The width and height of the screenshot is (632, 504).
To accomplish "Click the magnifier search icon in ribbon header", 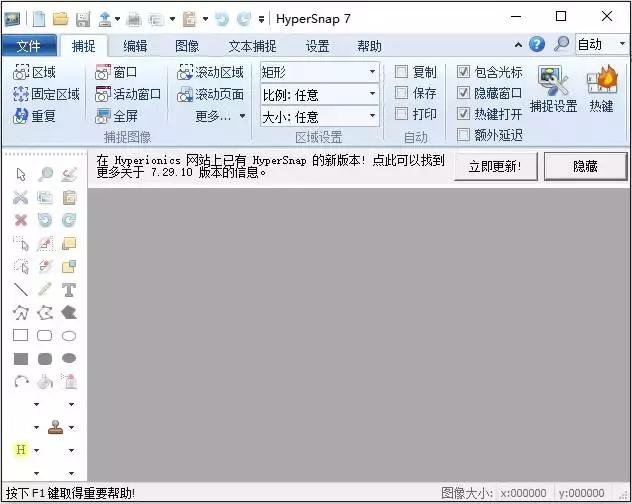I will point(561,44).
